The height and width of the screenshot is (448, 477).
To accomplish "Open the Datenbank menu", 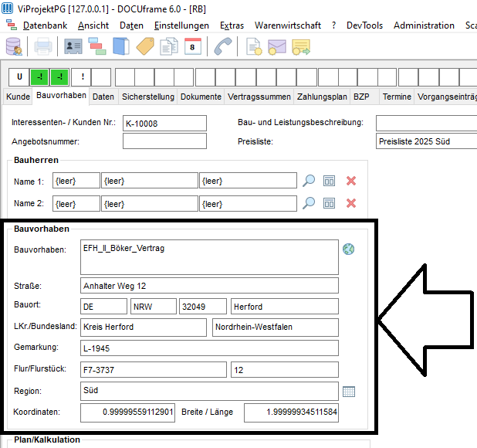I will tap(45, 25).
